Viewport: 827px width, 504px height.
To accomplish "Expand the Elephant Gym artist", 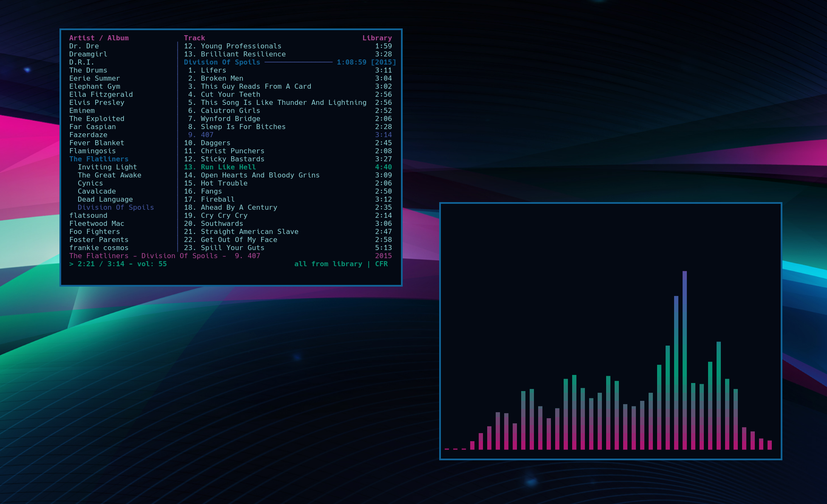I will [x=94, y=87].
